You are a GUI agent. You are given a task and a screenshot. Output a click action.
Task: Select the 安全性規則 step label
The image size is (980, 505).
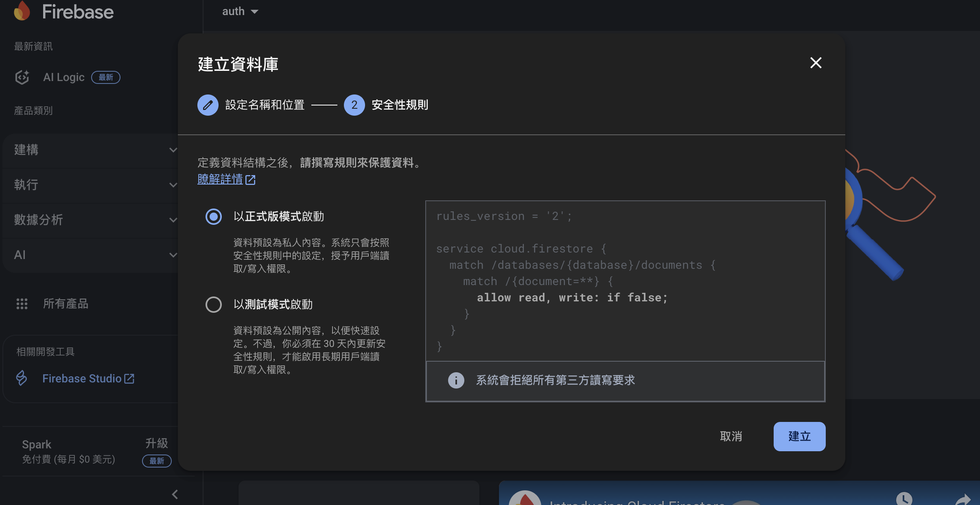400,105
